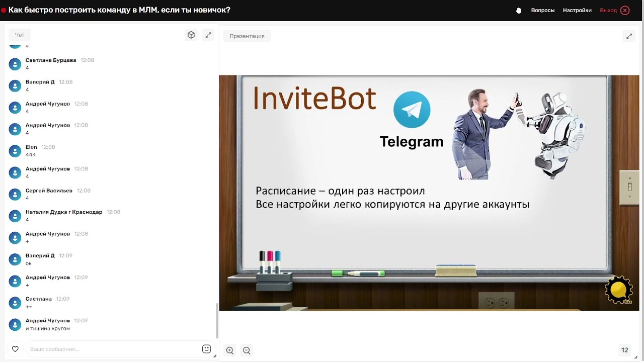
Task: Click Сергей Васильев's avatar icon
Action: (x=15, y=194)
